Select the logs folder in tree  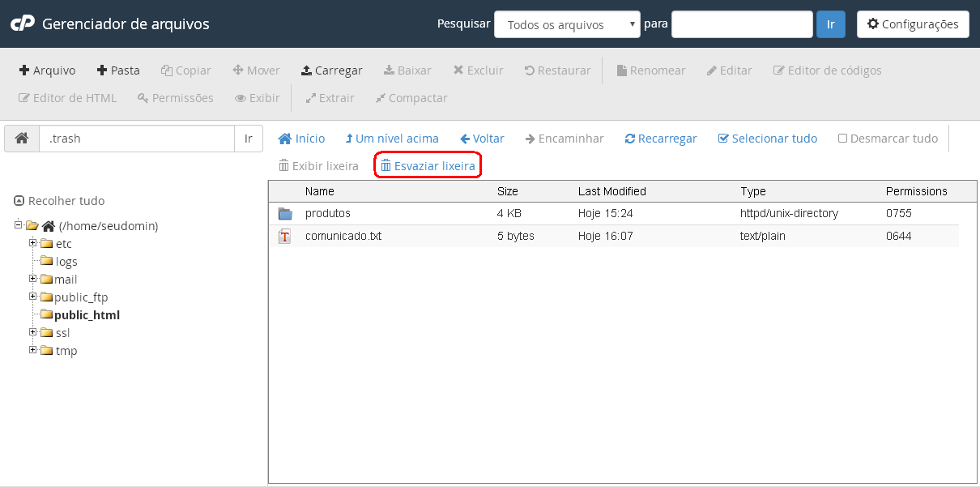[66, 262]
